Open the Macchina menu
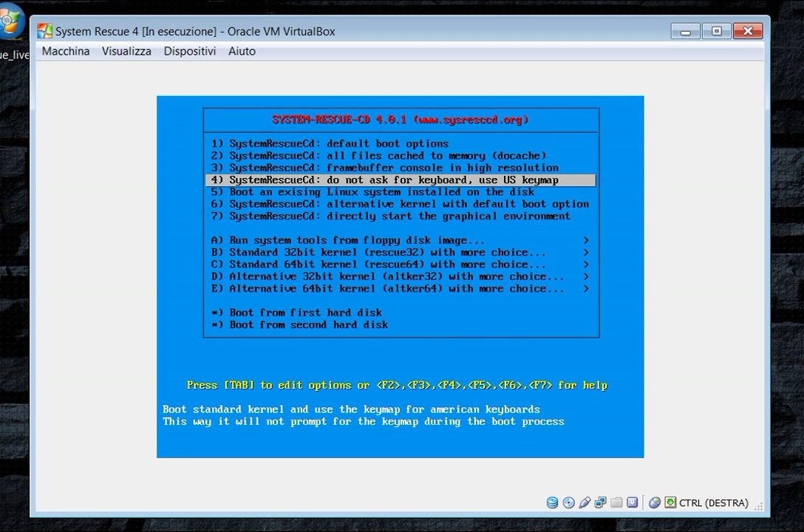 [66, 51]
